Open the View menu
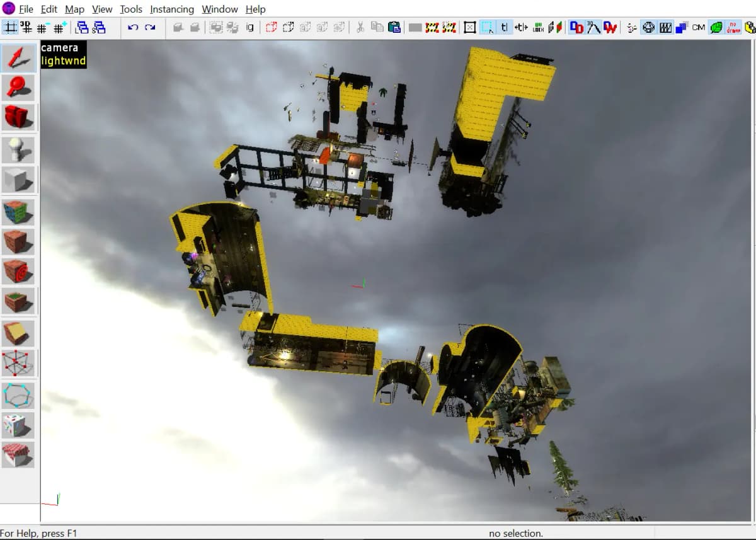756x540 pixels. pos(102,9)
